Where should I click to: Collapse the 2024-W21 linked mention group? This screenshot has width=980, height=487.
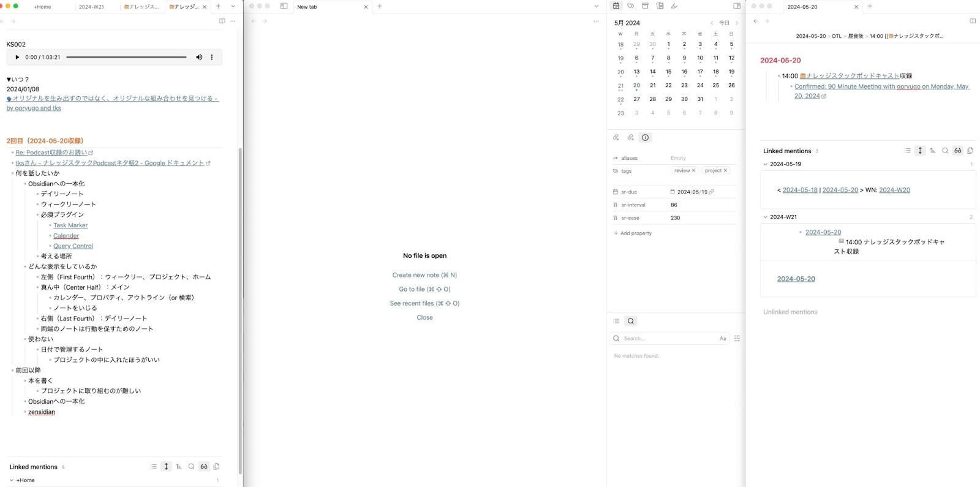tap(766, 217)
